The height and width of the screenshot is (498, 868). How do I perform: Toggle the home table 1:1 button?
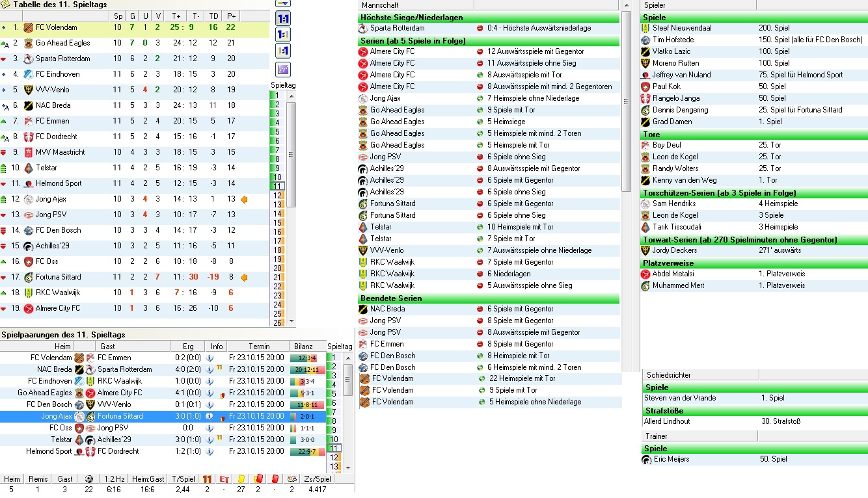pos(283,34)
